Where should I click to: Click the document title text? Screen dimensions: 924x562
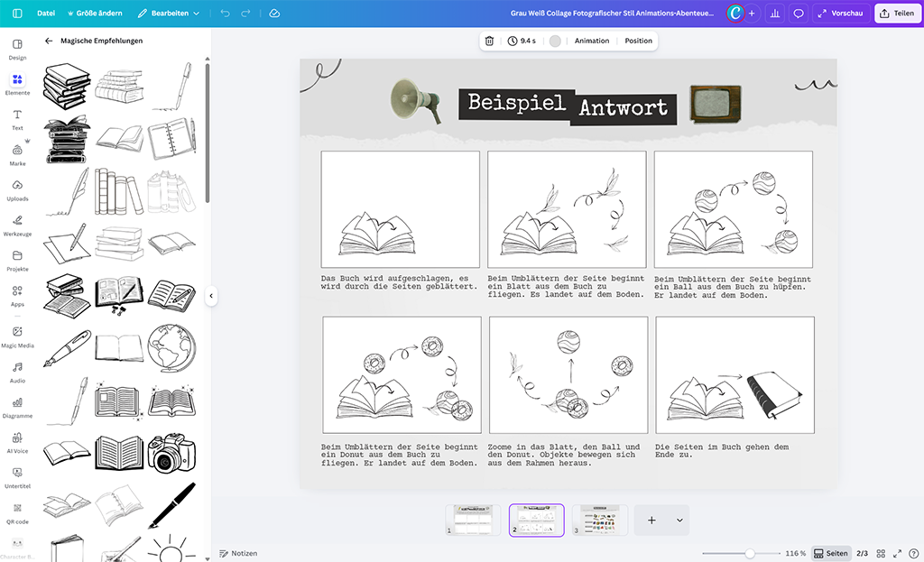(x=612, y=13)
